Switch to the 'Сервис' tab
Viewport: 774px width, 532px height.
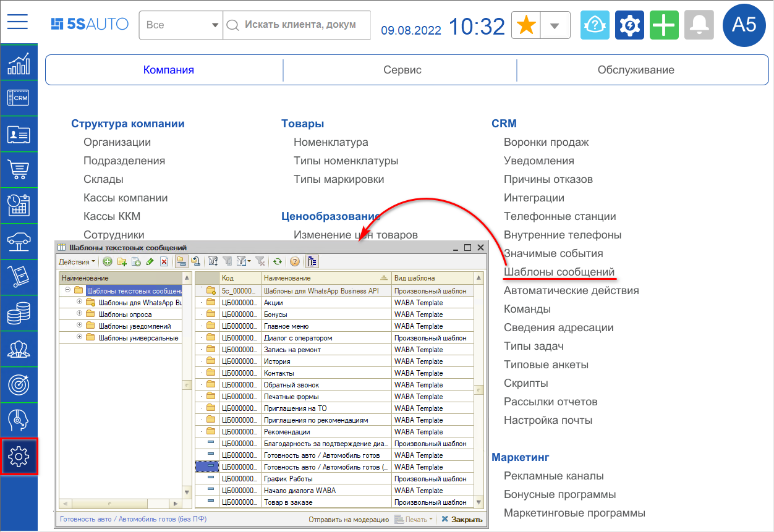point(402,70)
